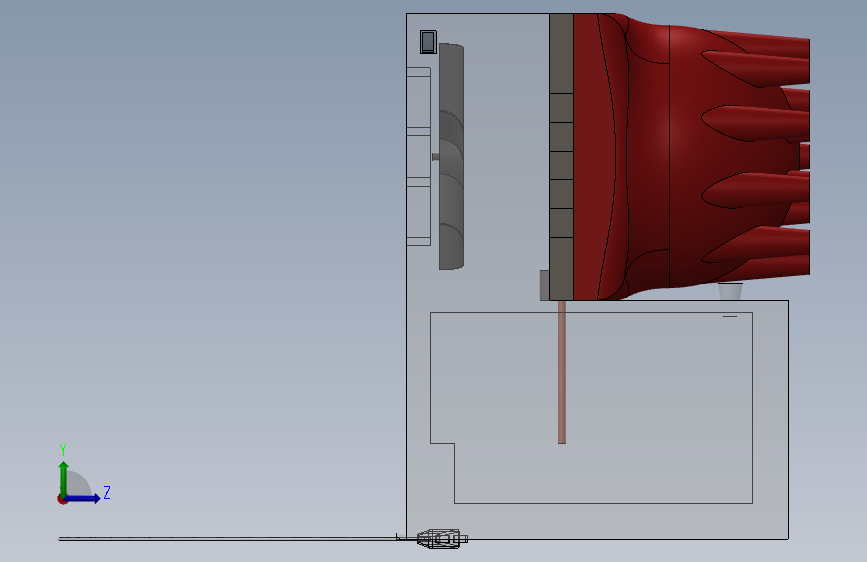867x562 pixels.
Task: Select the dark segmented block beside the red body
Action: click(561, 157)
